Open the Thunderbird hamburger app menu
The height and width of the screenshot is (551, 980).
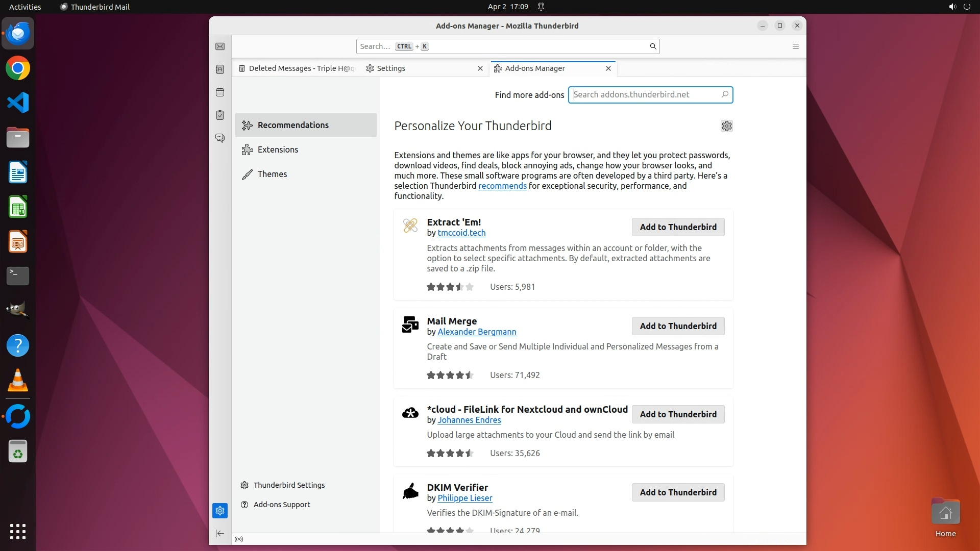tap(795, 46)
